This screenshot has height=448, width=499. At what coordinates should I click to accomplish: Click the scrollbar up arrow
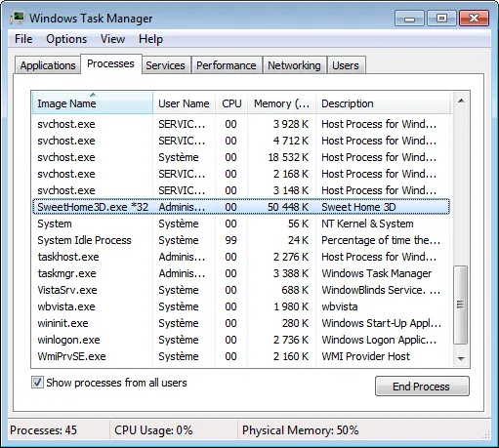pyautogui.click(x=461, y=101)
